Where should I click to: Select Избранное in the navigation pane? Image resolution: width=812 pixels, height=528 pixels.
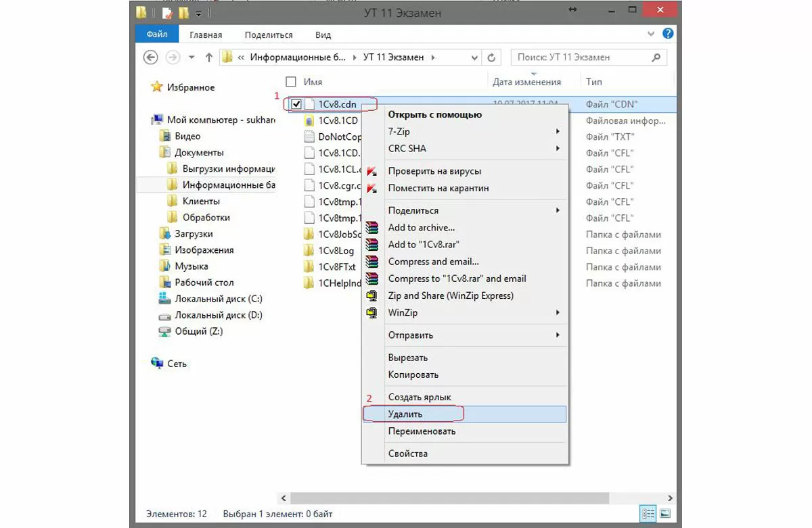click(x=191, y=87)
